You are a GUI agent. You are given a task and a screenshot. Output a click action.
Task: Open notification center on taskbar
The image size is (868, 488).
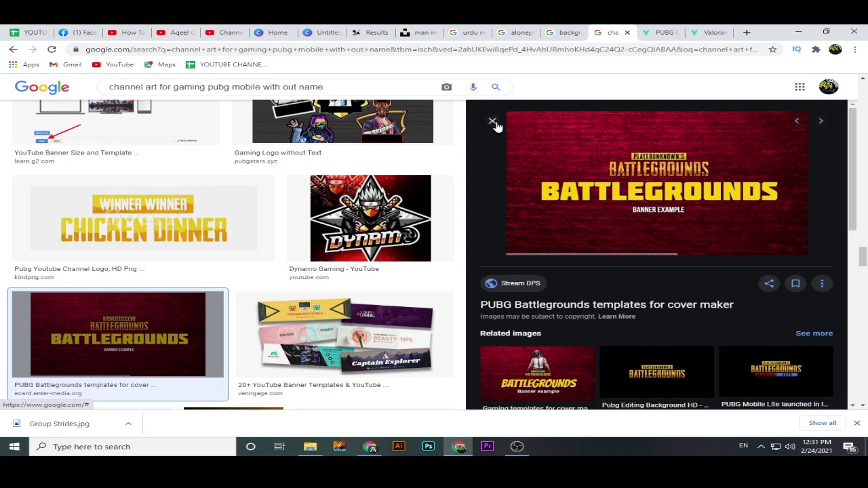850,447
